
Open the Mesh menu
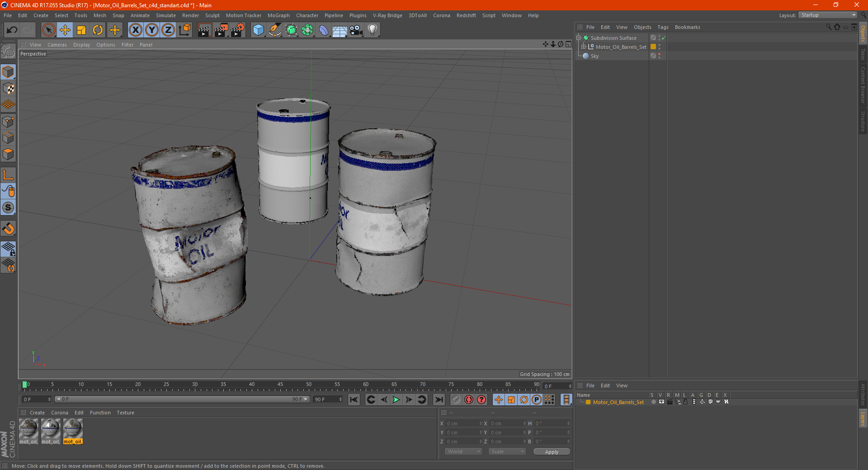99,15
